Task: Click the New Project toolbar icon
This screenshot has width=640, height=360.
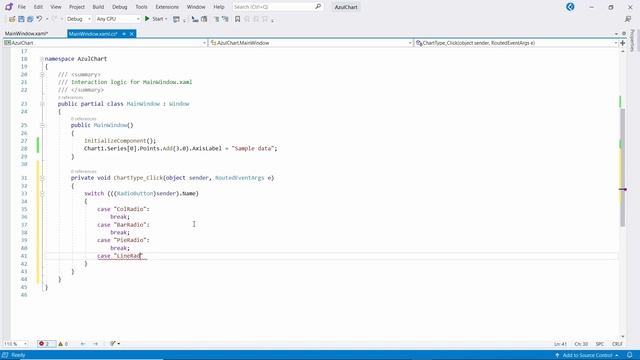Action: pyautogui.click(x=12, y=19)
